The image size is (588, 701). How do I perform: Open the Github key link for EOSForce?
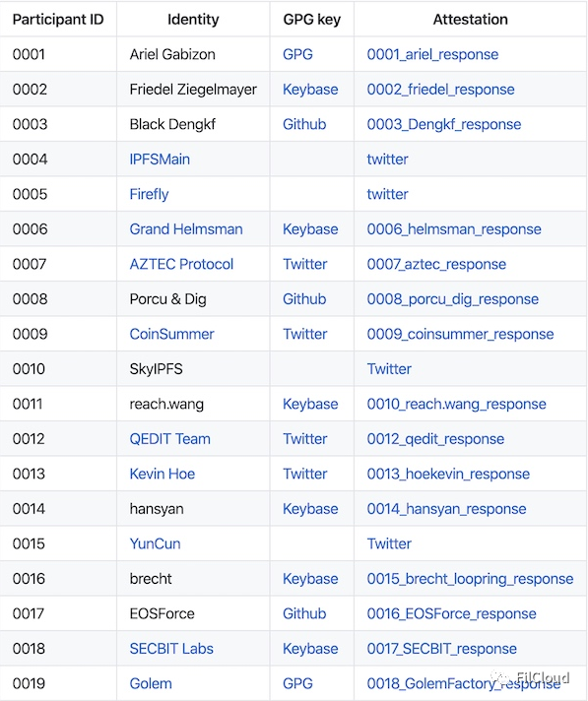pos(304,613)
